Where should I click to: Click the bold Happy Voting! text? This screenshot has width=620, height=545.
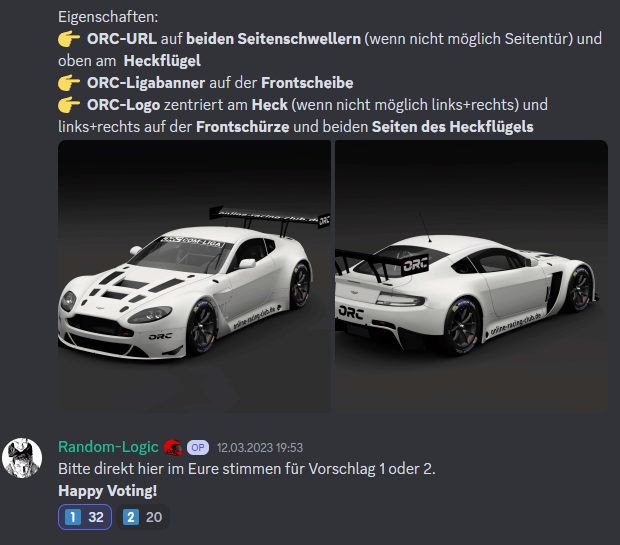pyautogui.click(x=108, y=491)
